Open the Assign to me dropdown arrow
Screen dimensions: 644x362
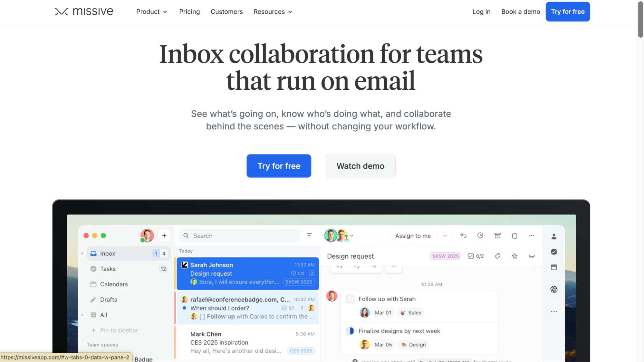pyautogui.click(x=445, y=236)
